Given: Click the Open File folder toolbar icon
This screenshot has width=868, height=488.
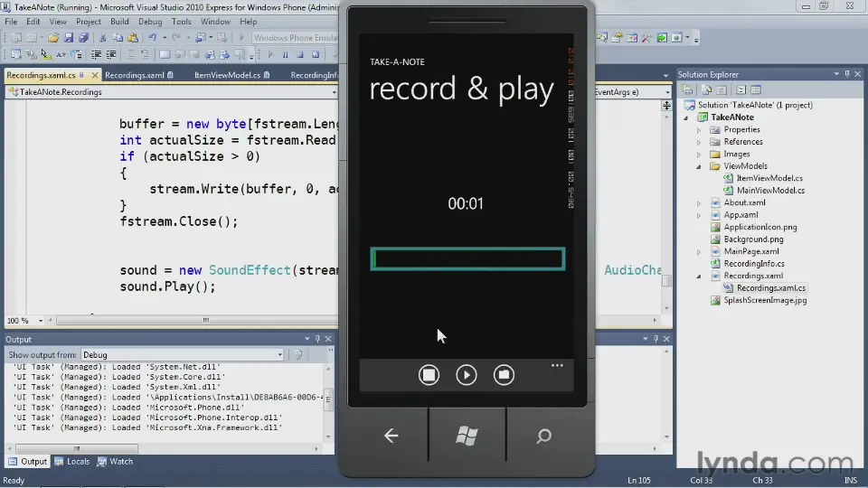Looking at the screenshot, I should [53, 38].
